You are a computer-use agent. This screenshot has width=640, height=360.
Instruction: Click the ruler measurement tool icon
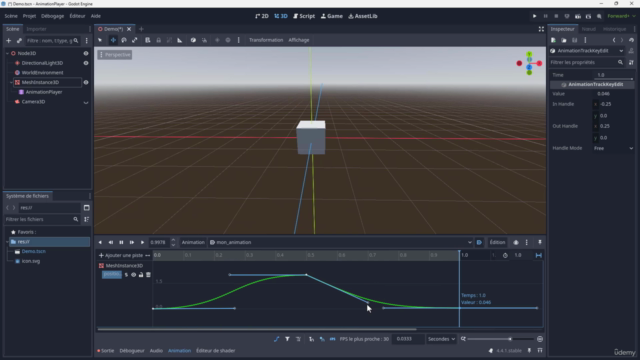(x=180, y=40)
